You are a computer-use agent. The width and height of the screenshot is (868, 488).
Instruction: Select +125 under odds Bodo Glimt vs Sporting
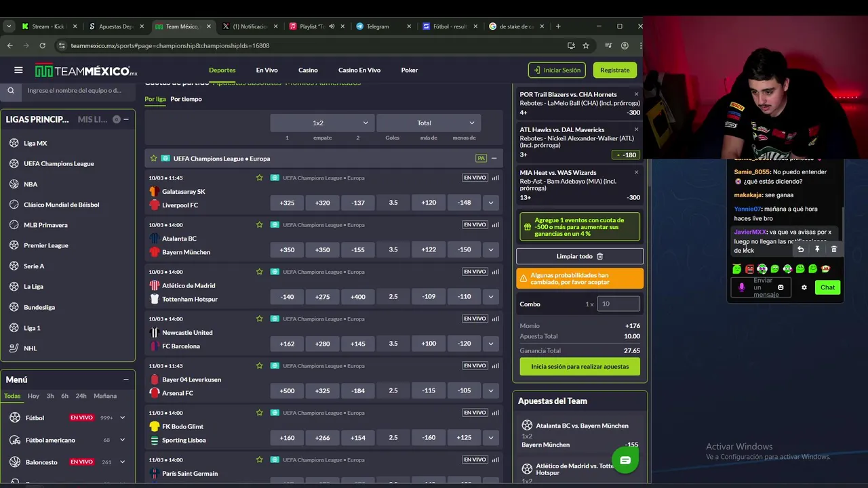pyautogui.click(x=464, y=437)
